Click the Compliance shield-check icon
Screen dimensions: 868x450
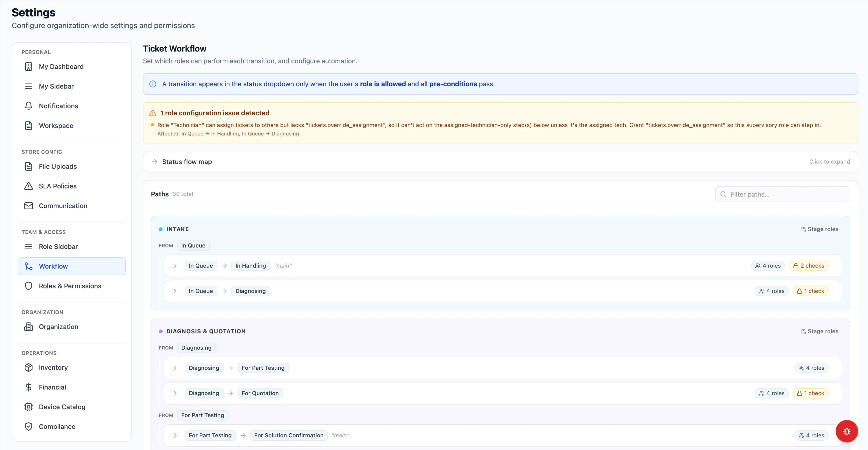click(x=29, y=426)
